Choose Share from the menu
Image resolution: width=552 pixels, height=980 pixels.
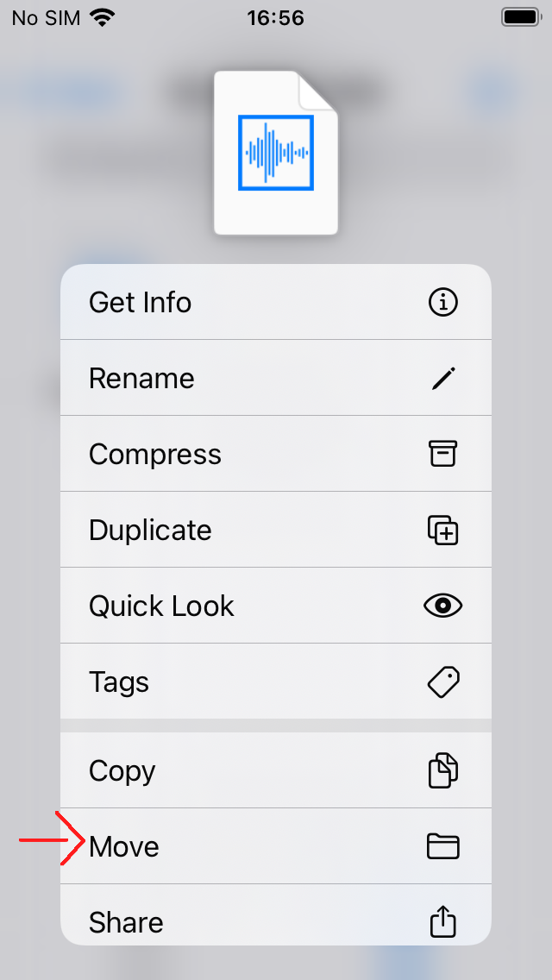127,922
